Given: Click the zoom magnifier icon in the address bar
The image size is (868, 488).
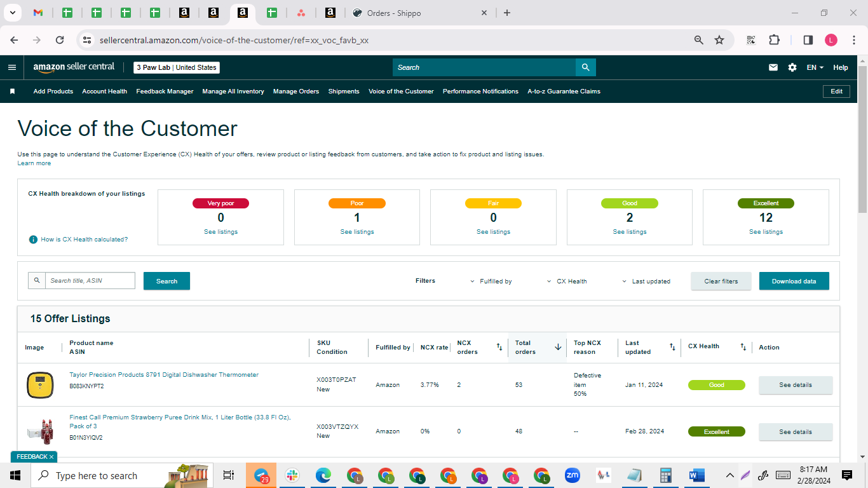Looking at the screenshot, I should pos(699,40).
